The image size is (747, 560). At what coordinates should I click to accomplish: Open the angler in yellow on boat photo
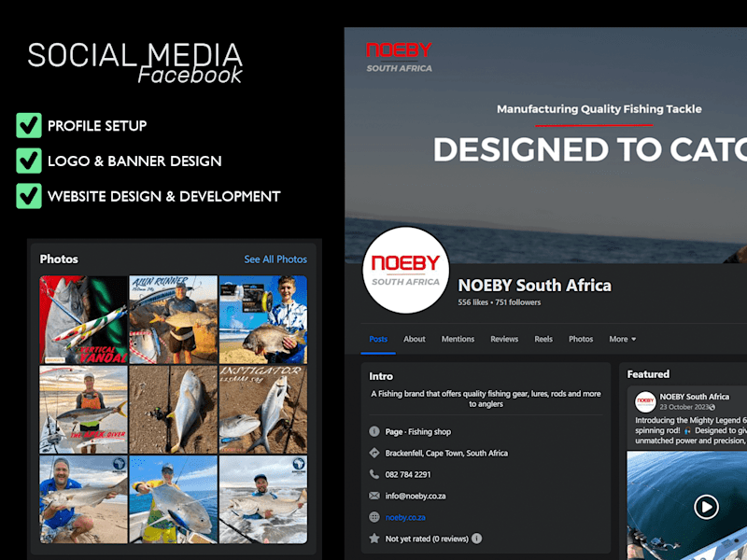click(174, 499)
